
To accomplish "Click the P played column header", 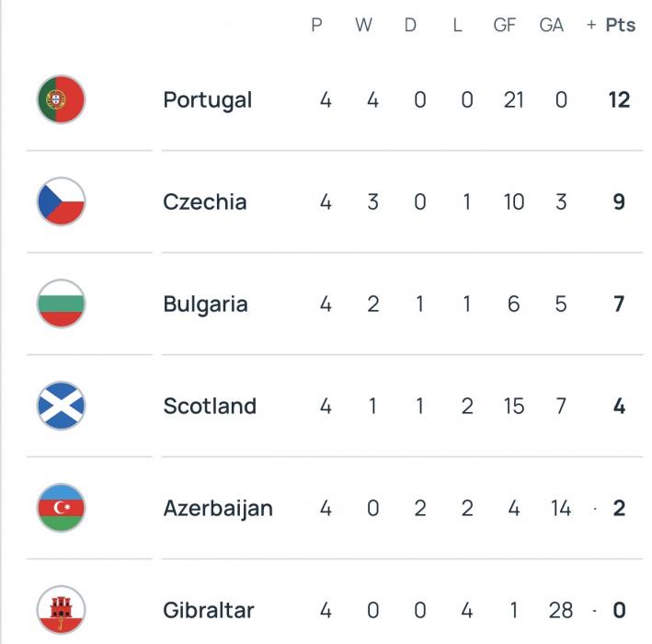I will click(317, 26).
